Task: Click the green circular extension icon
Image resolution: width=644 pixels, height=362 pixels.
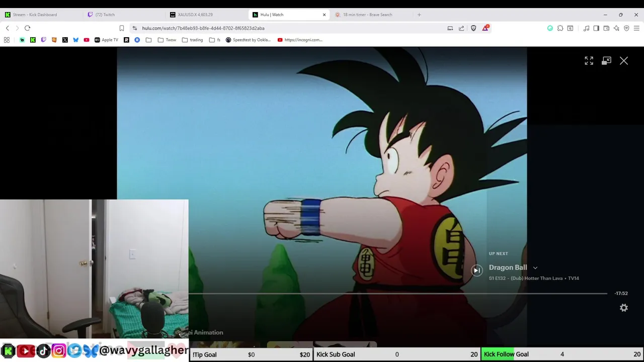Action: click(x=550, y=28)
